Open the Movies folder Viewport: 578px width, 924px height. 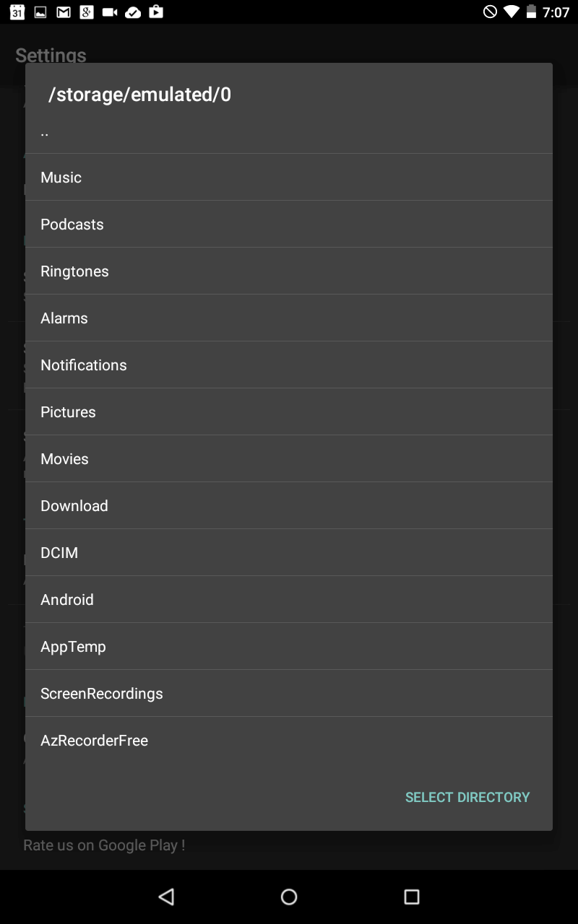pos(289,458)
